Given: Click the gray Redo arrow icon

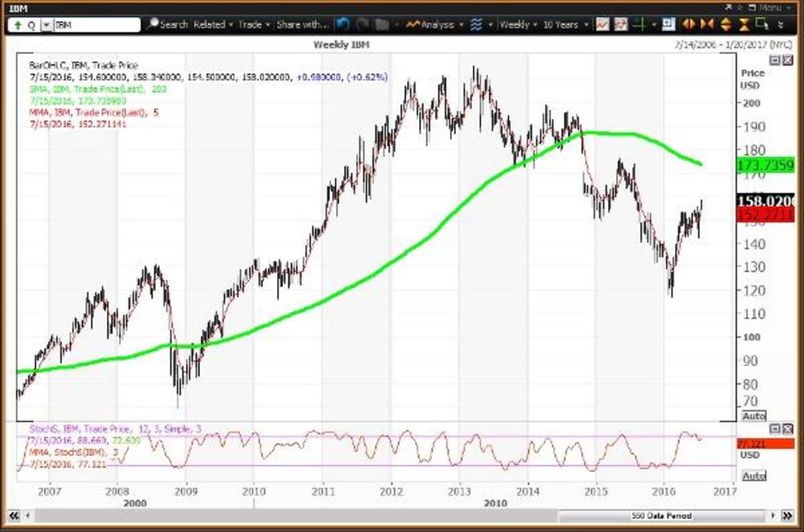Looking at the screenshot, I should (362, 24).
